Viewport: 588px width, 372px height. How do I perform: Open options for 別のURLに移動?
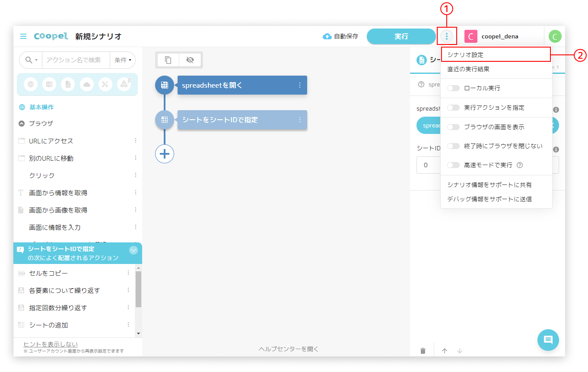pos(135,158)
